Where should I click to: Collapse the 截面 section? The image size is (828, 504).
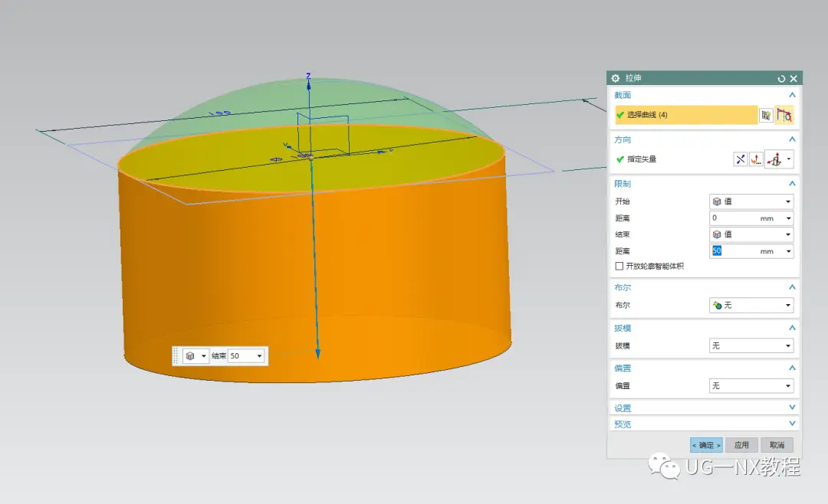point(792,95)
